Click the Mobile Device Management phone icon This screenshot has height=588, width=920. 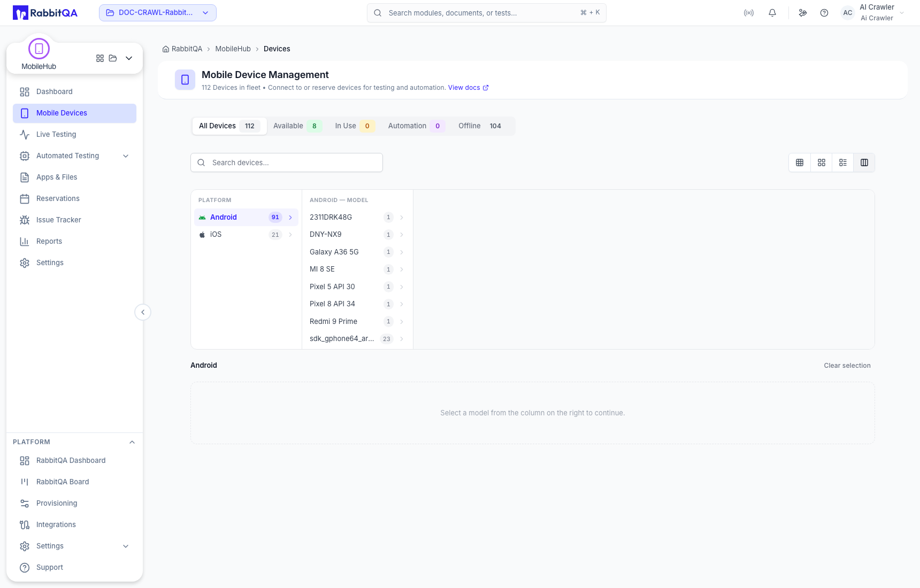[x=185, y=80]
